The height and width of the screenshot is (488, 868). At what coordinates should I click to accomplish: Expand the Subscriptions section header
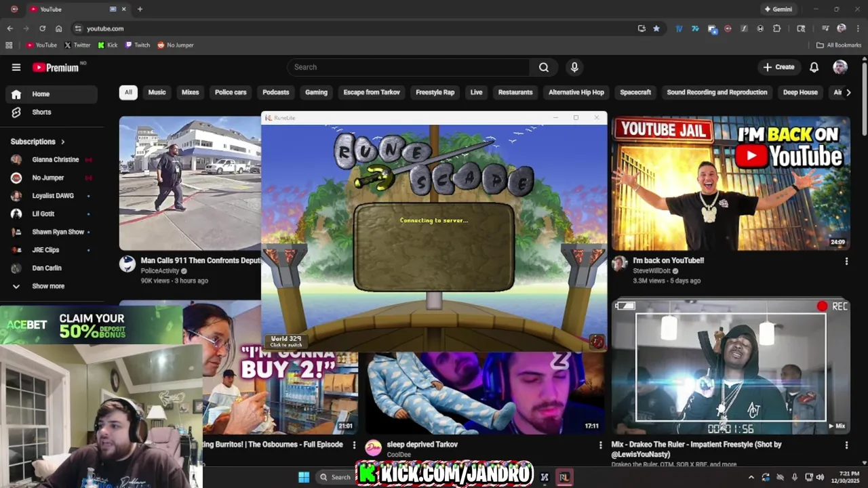(x=38, y=142)
